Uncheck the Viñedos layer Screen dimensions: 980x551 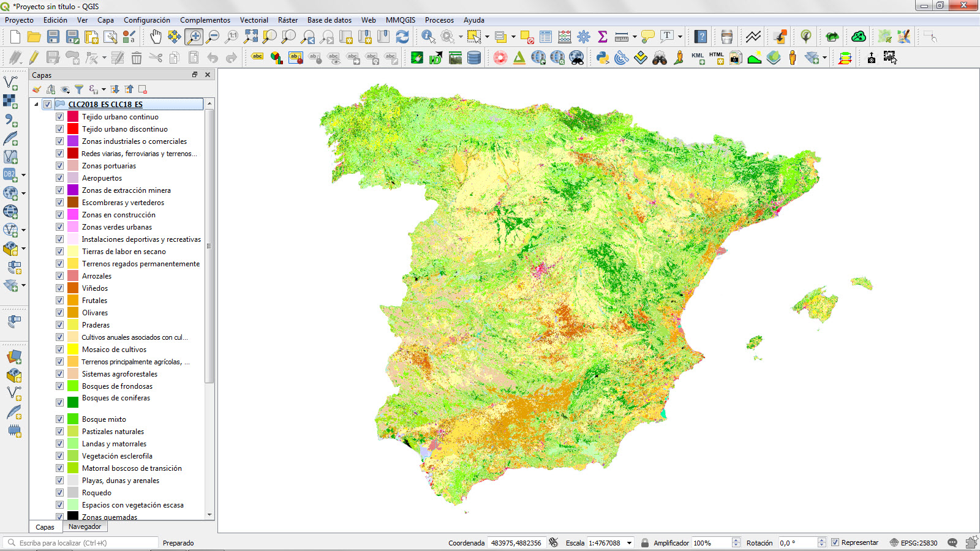click(59, 288)
